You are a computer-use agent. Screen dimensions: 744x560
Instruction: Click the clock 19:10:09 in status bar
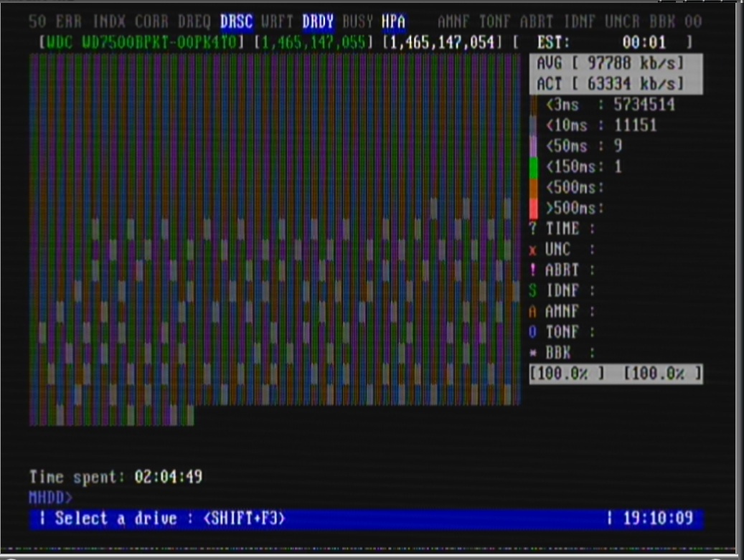(658, 518)
